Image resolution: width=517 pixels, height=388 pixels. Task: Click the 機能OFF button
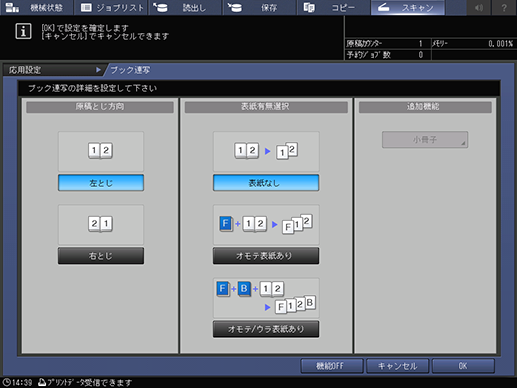pos(332,366)
